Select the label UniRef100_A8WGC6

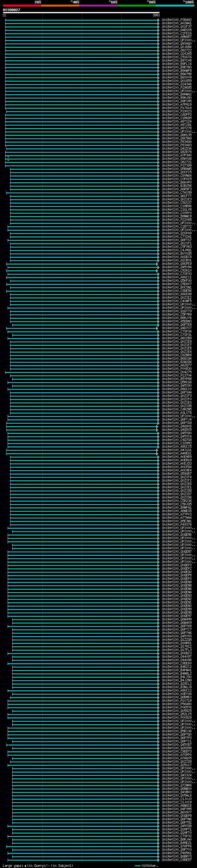(x=177, y=806)
